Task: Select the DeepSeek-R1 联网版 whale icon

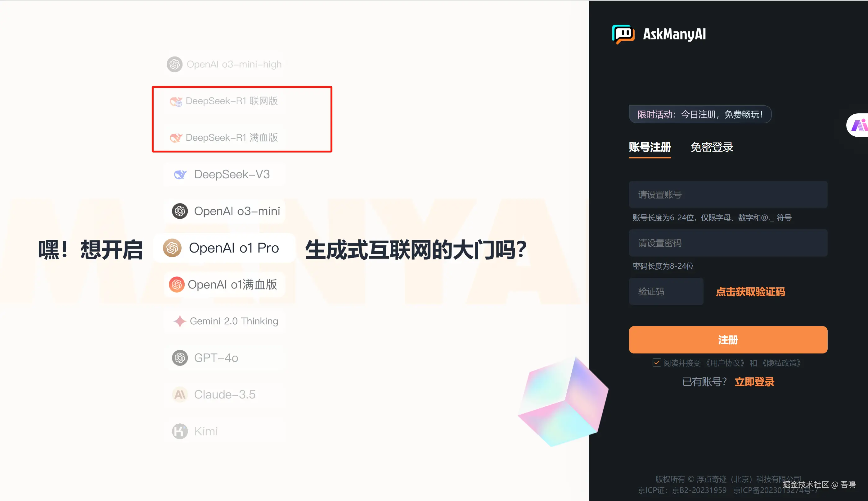Action: coord(176,101)
